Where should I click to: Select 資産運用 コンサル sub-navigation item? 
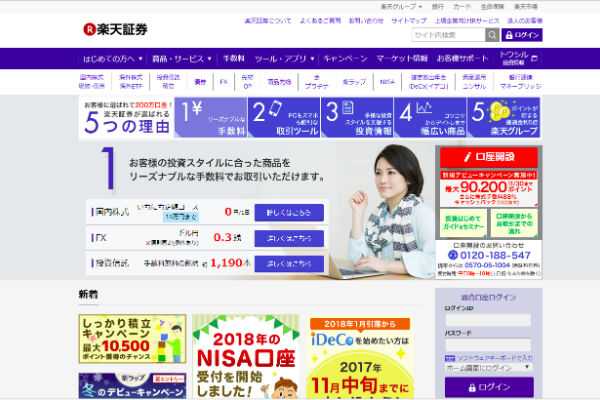tap(474, 82)
